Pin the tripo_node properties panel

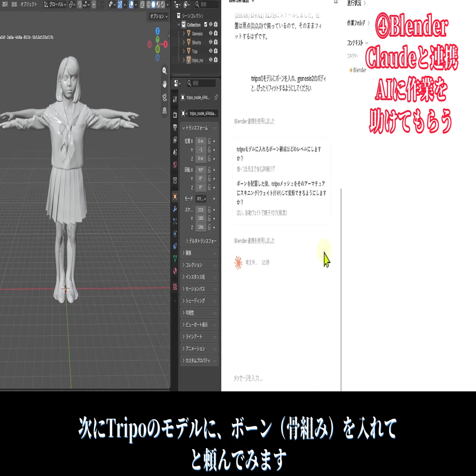tap(216, 97)
